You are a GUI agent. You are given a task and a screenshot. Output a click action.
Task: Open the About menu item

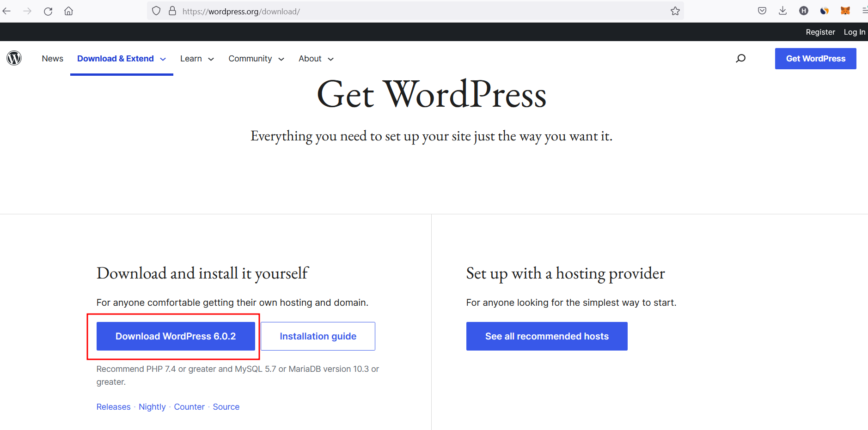pos(310,59)
